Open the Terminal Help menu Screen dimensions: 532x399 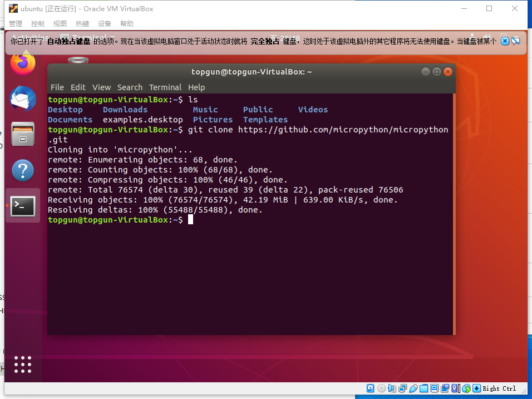196,87
